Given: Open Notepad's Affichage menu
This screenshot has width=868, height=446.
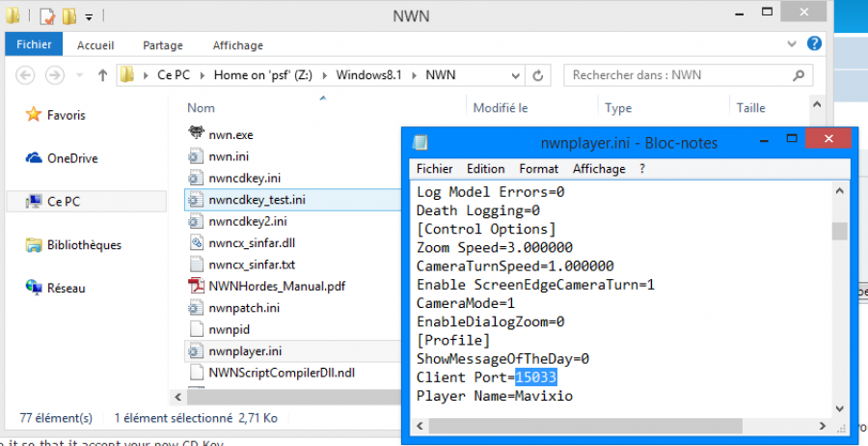Looking at the screenshot, I should (599, 168).
